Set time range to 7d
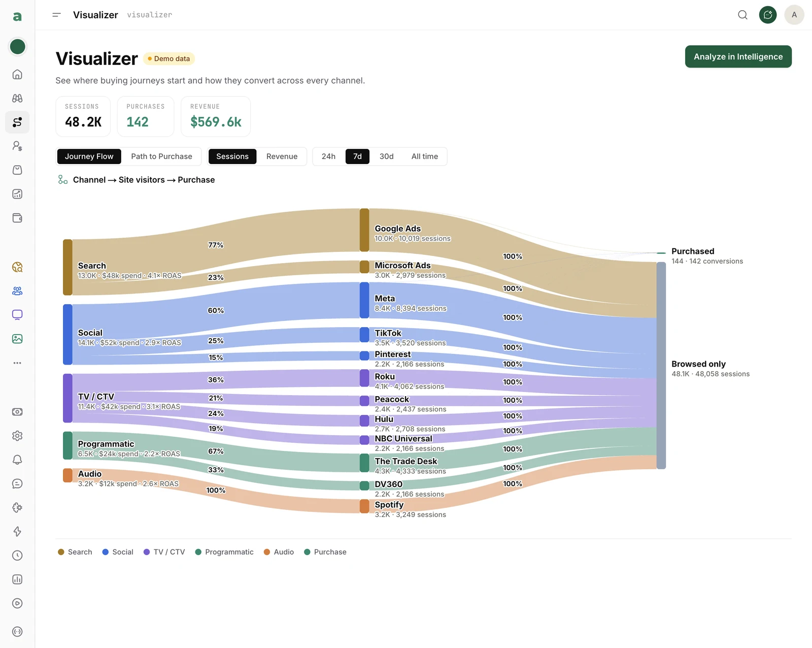The height and width of the screenshot is (648, 812). [x=357, y=156]
